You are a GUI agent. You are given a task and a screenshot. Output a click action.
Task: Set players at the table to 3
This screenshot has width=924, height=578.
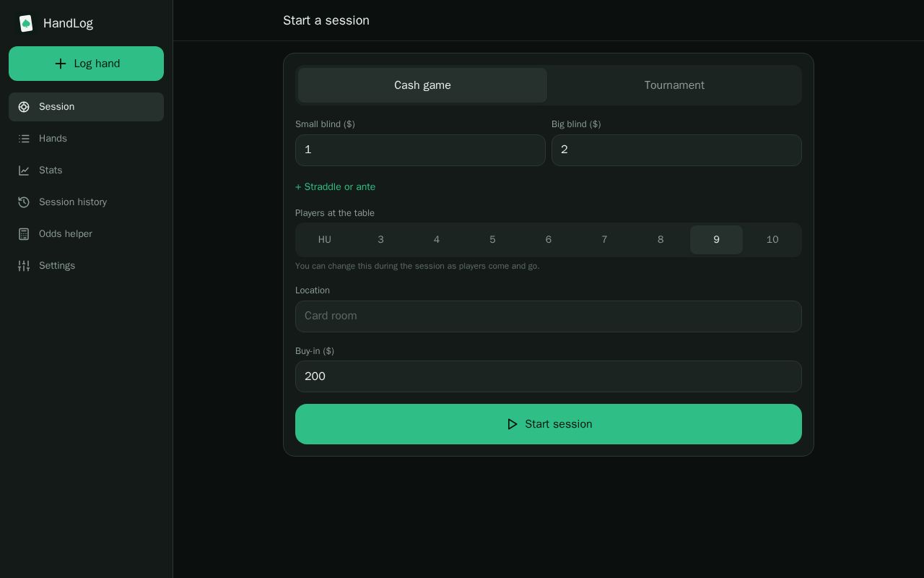coord(380,240)
